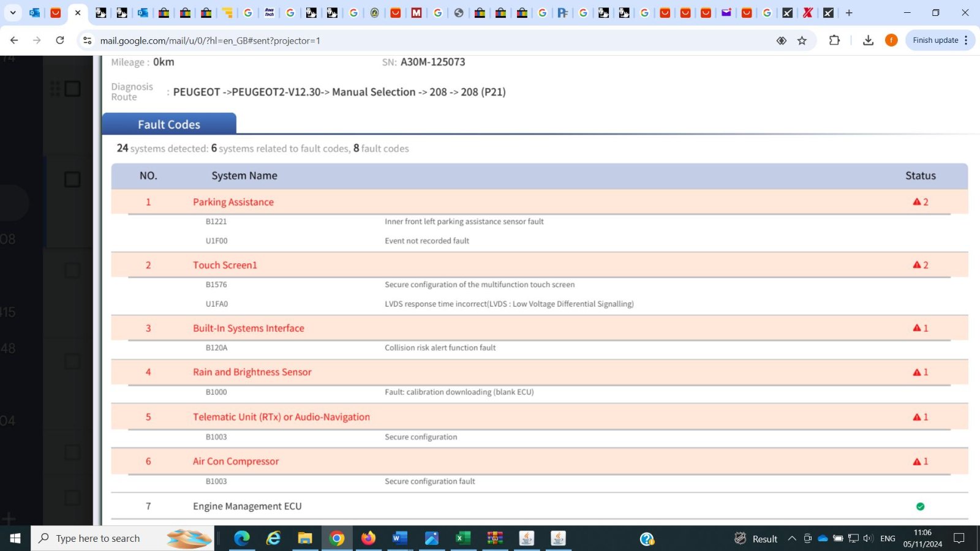Click fault code B120A
The height and width of the screenshot is (551, 980).
216,348
